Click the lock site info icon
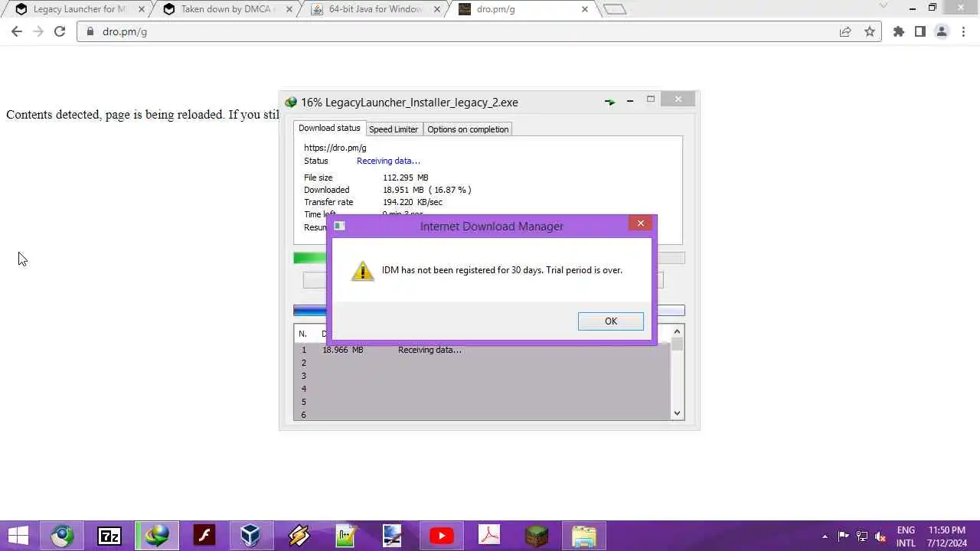Image resolution: width=980 pixels, height=551 pixels. click(90, 31)
